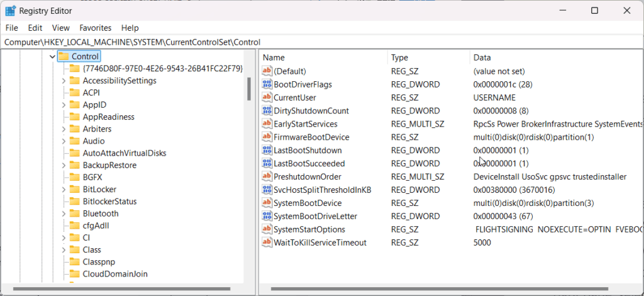The height and width of the screenshot is (296, 644).
Task: Click the USERNAME data cell
Action: click(x=494, y=98)
